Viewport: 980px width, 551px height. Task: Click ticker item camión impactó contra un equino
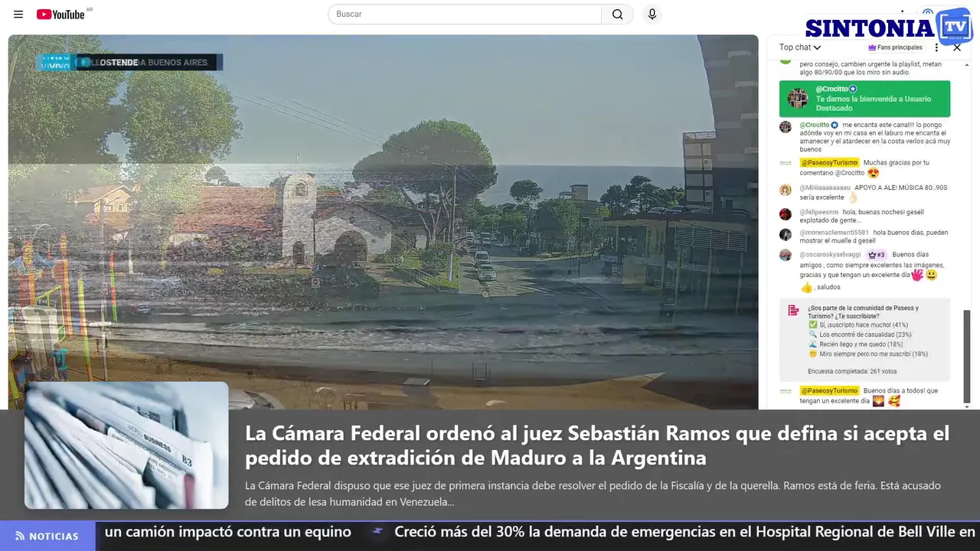(x=228, y=532)
